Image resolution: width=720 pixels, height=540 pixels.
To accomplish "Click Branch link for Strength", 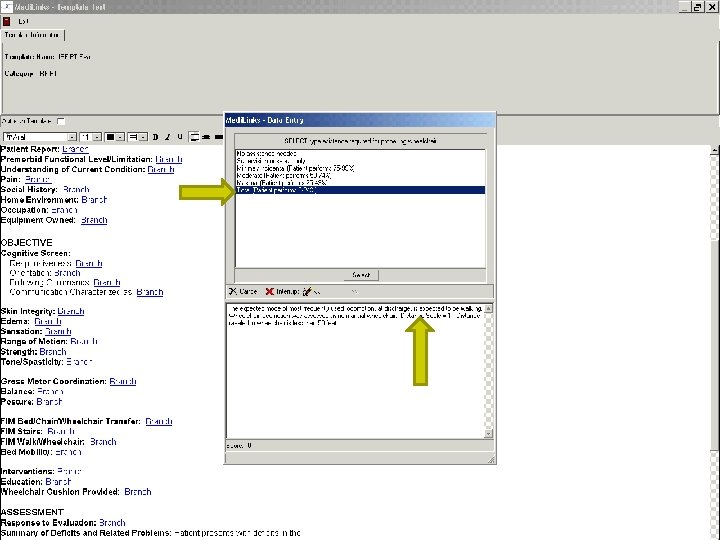I will pyautogui.click(x=53, y=352).
